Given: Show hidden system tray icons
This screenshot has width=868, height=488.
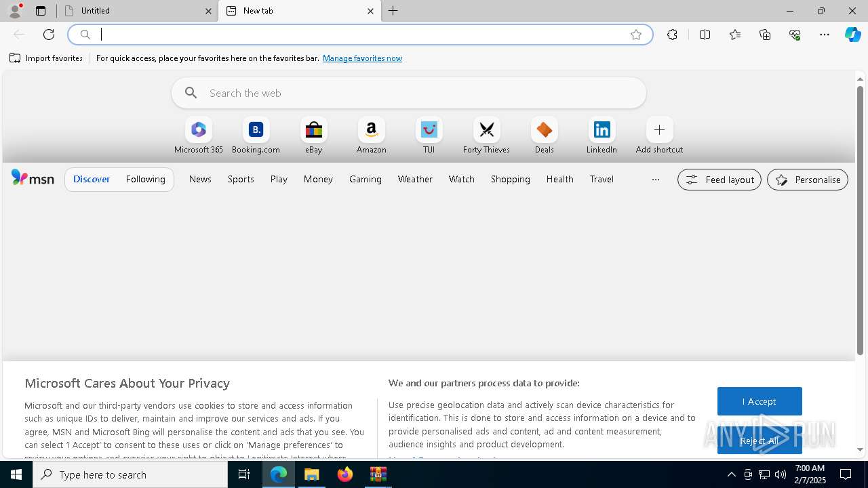Looking at the screenshot, I should 731,474.
